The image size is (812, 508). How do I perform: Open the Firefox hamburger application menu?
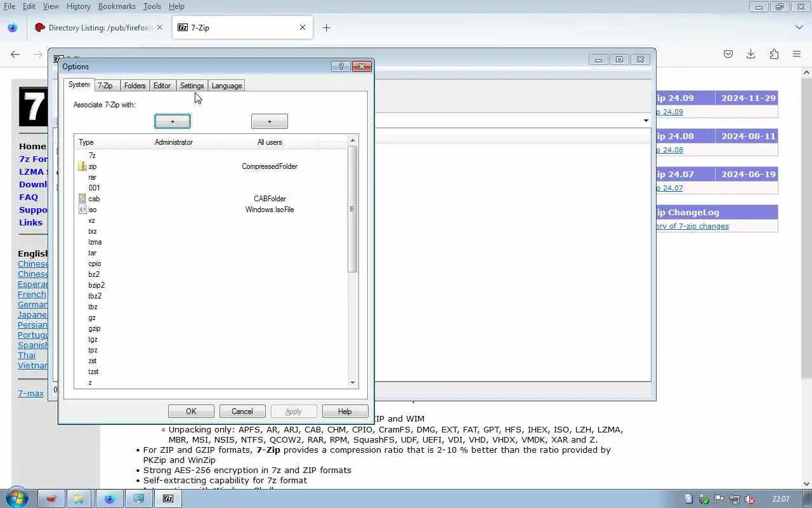click(797, 54)
